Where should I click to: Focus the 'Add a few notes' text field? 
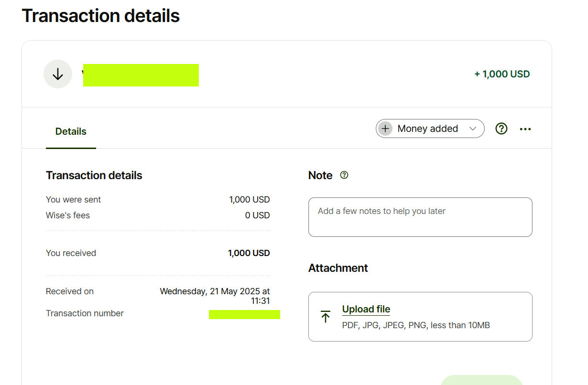click(420, 217)
